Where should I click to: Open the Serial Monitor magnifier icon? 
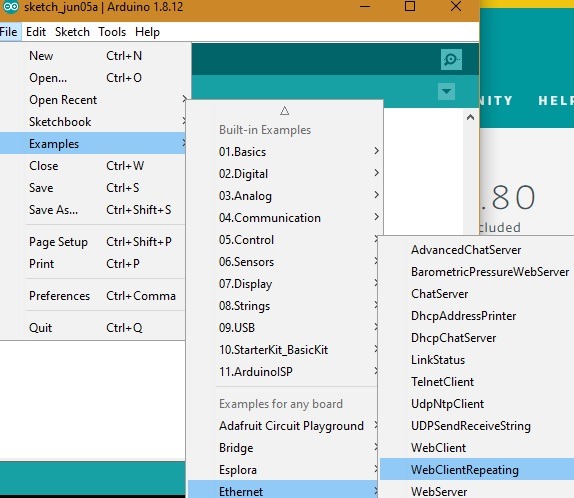pyautogui.click(x=451, y=59)
